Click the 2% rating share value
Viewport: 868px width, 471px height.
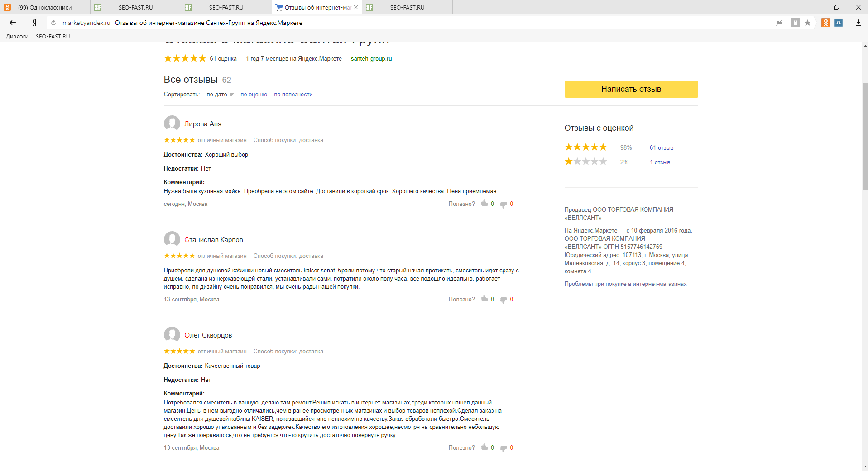[624, 162]
